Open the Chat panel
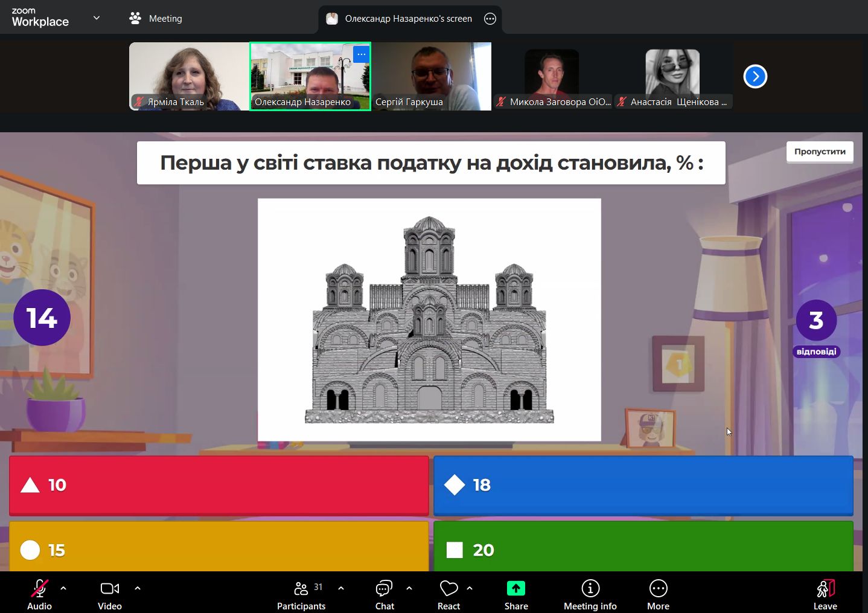Image resolution: width=868 pixels, height=613 pixels. tap(384, 588)
